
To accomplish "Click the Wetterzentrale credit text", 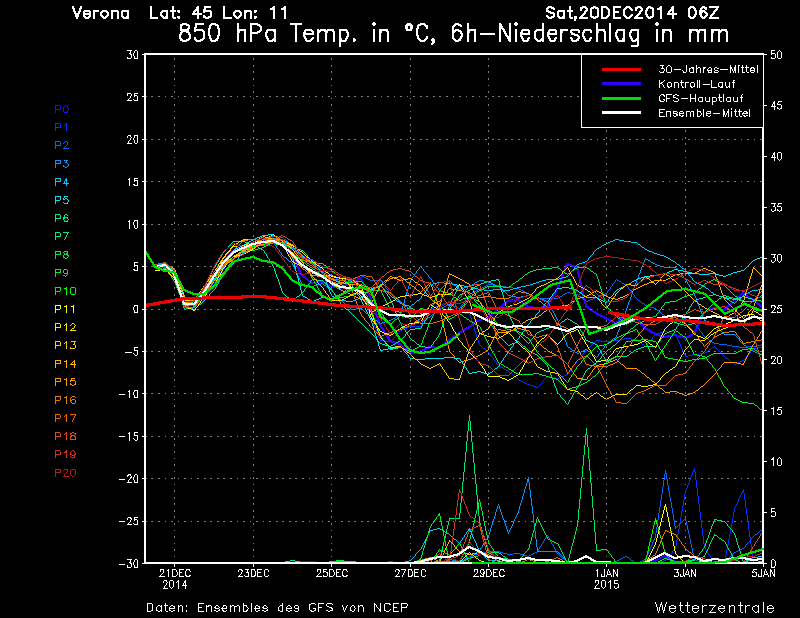I will 715,608.
